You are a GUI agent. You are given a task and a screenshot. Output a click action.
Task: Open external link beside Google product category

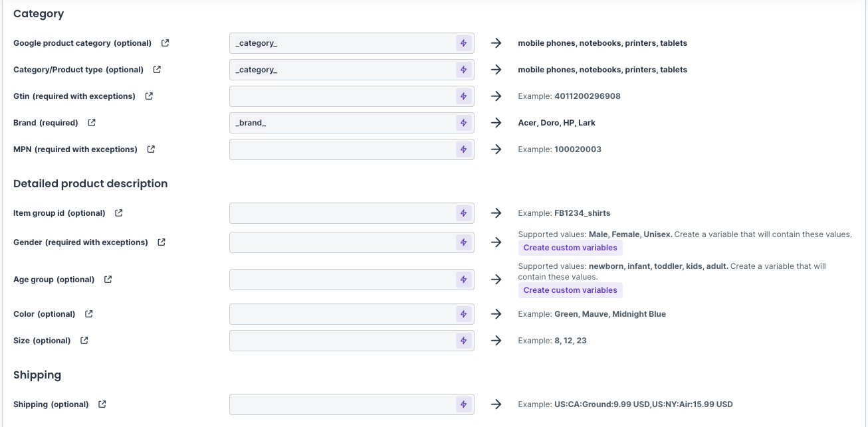tap(165, 43)
